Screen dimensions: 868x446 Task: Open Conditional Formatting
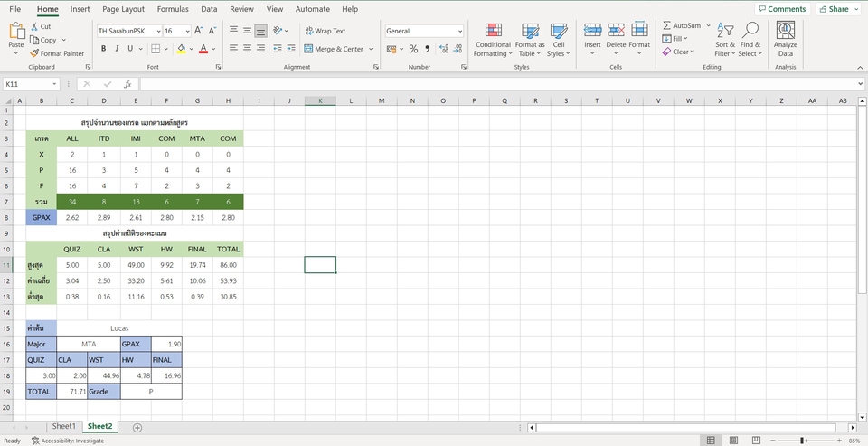493,40
